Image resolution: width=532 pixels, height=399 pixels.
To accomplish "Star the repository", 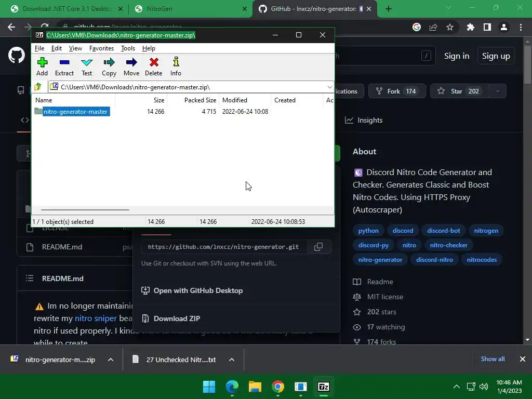I will [x=460, y=91].
